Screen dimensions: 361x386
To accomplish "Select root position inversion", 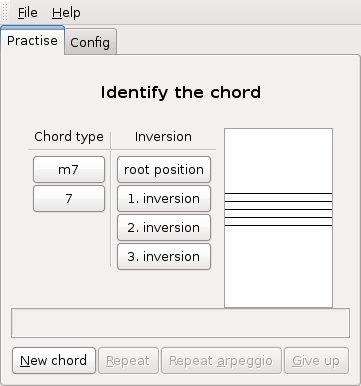I will click(164, 170).
